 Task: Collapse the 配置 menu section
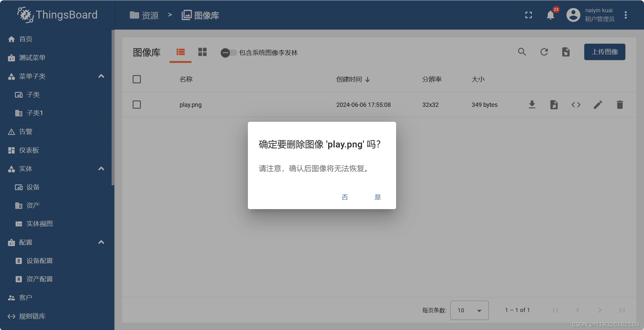[x=101, y=242]
